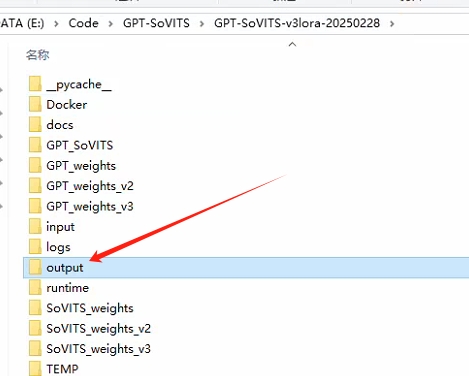Click the docs folder icon

(x=35, y=124)
